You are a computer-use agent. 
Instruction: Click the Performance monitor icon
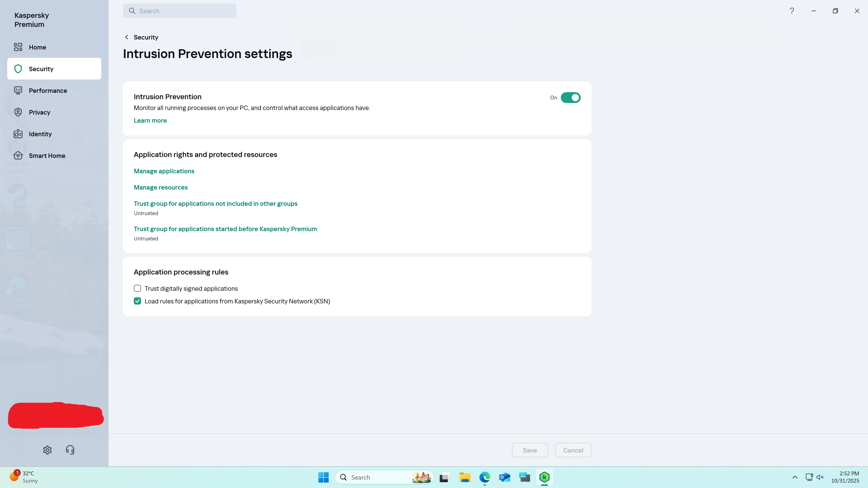18,91
